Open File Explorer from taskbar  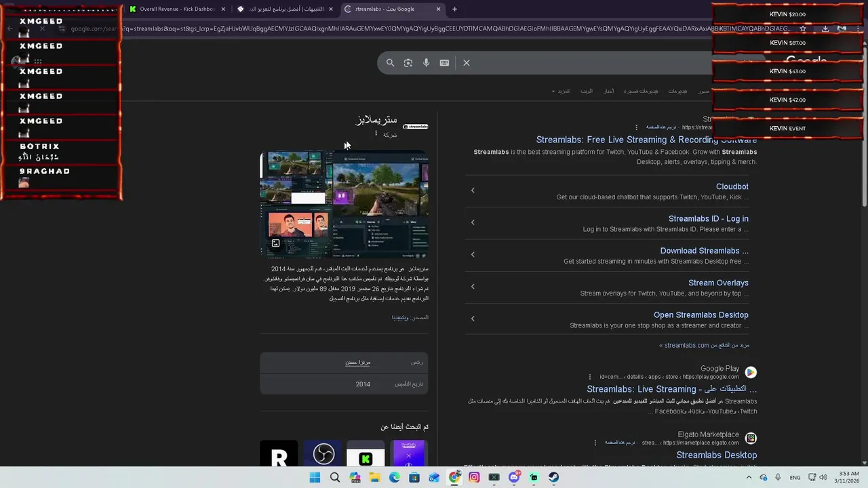[x=374, y=477]
